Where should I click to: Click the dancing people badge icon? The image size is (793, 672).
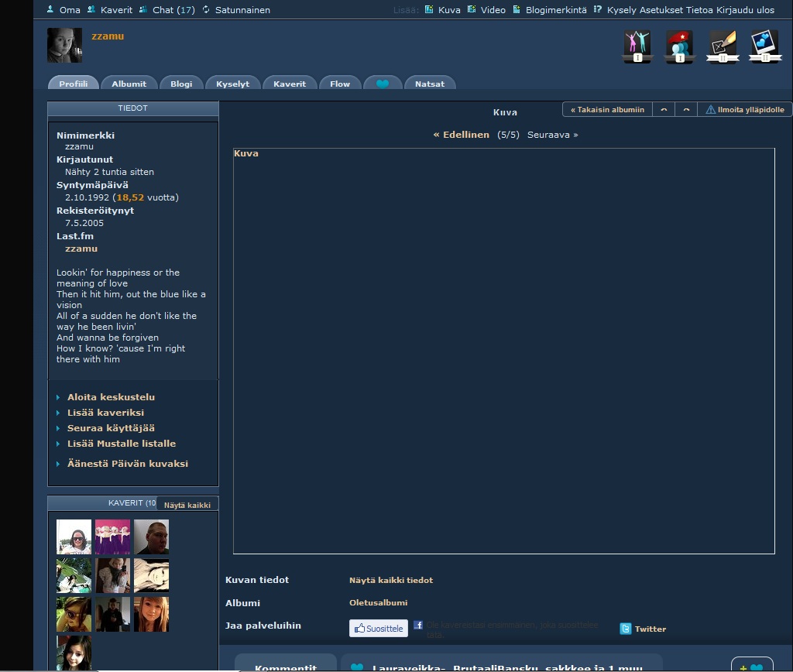(x=637, y=46)
